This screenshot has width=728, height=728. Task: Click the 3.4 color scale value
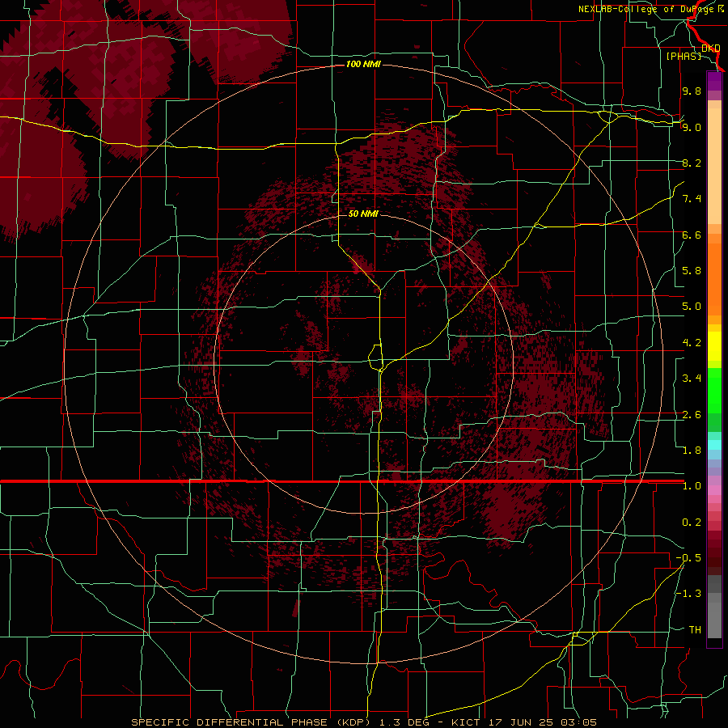click(x=692, y=379)
